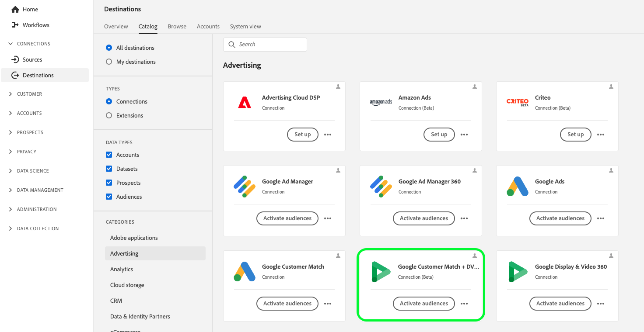Screen dimensions: 644x332
Task: Uncheck the Accounts data type checkbox
Action: point(109,155)
